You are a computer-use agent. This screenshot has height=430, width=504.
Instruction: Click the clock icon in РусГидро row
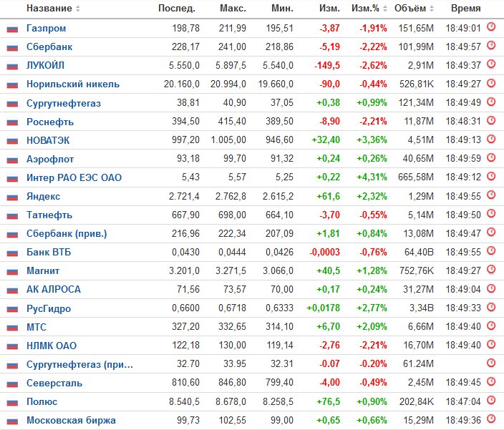click(491, 307)
